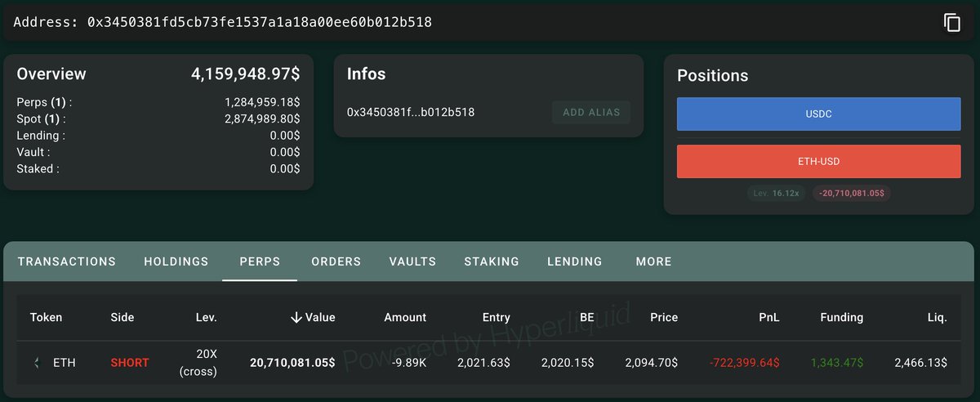
Task: Select the Perps tab
Action: (x=260, y=261)
